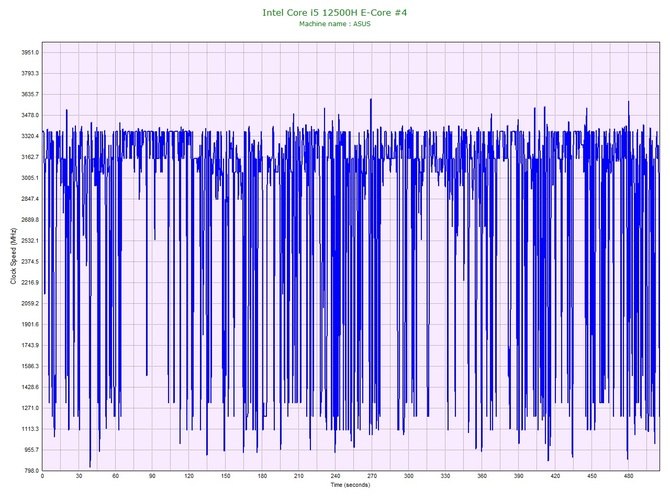Click the 210 tick on the time axis

(x=299, y=476)
